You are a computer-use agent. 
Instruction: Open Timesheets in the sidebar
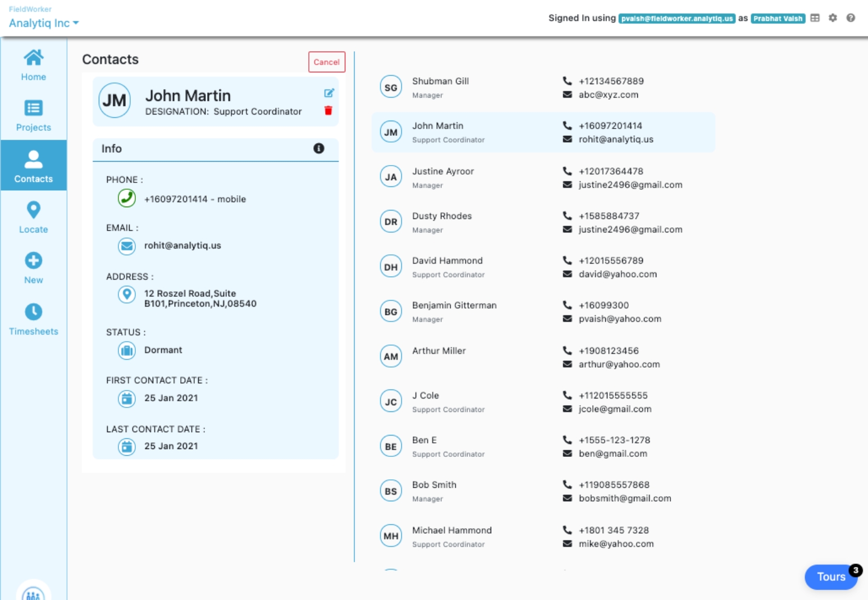pos(34,319)
